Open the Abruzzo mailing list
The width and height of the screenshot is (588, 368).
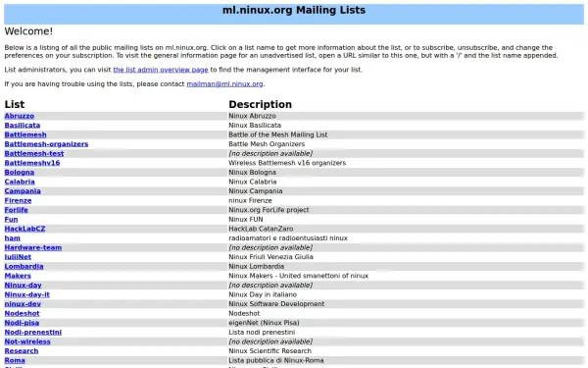point(20,116)
